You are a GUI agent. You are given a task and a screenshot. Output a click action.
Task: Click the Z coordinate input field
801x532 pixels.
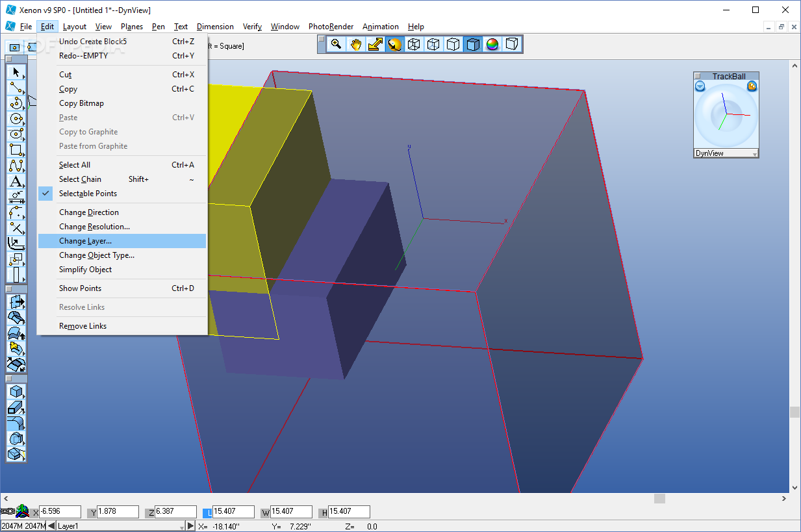coord(175,512)
